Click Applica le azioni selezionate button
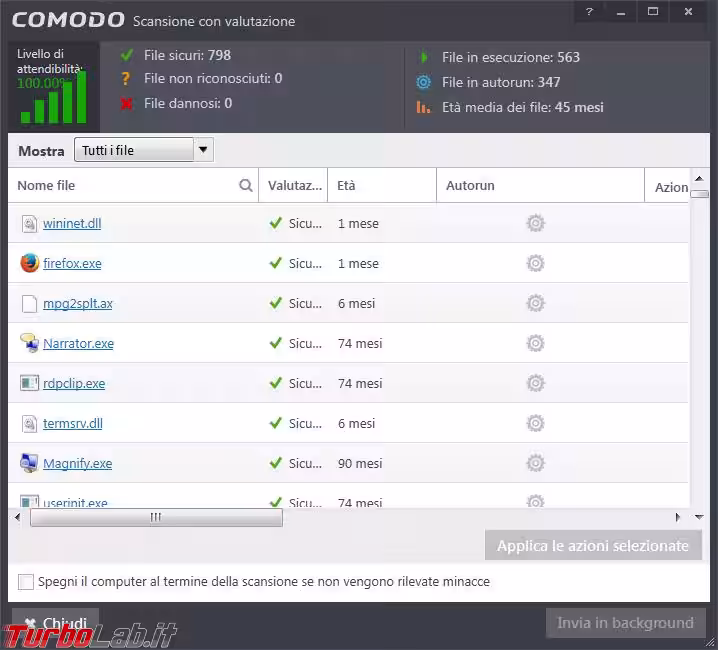Viewport: 718px width, 650px height. point(593,546)
